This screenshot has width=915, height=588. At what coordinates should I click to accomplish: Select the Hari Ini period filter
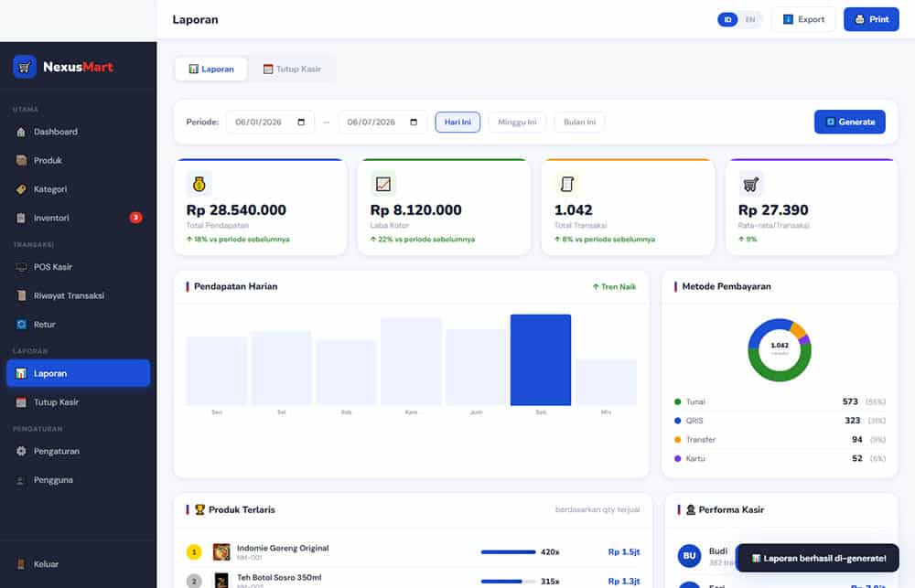click(457, 122)
